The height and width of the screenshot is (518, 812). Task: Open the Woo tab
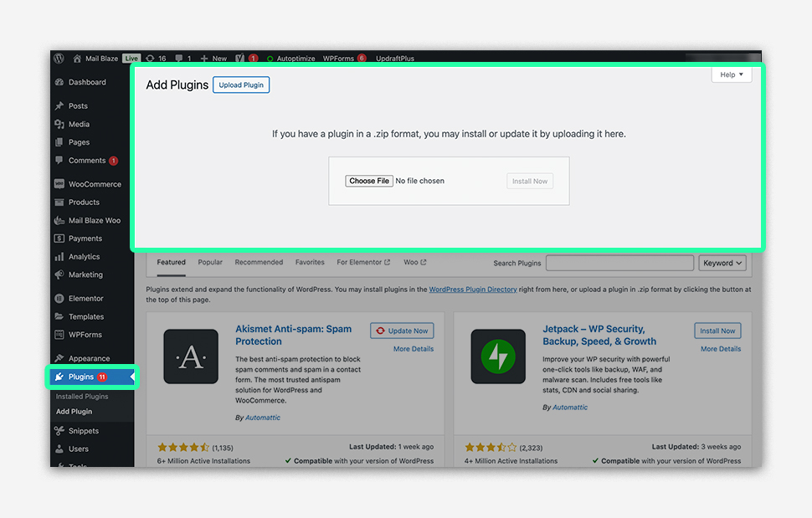[415, 263]
